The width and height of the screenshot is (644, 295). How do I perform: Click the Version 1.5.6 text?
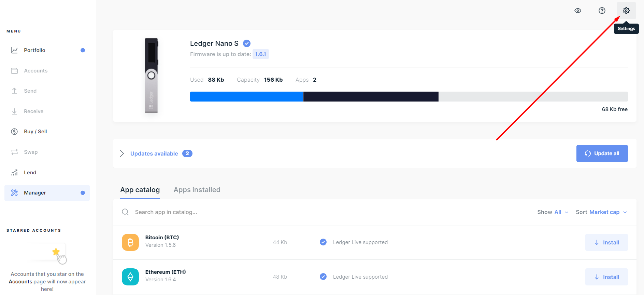pos(160,245)
